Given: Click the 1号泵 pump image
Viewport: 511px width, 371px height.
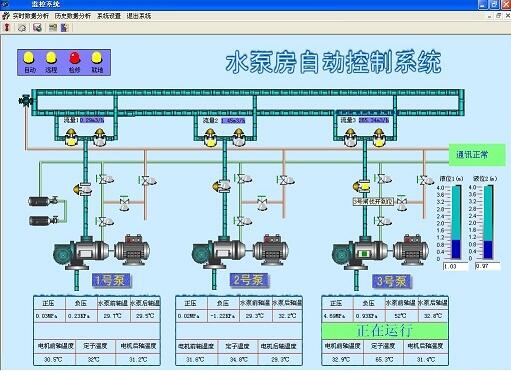Looking at the screenshot, I should pyautogui.click(x=81, y=252).
